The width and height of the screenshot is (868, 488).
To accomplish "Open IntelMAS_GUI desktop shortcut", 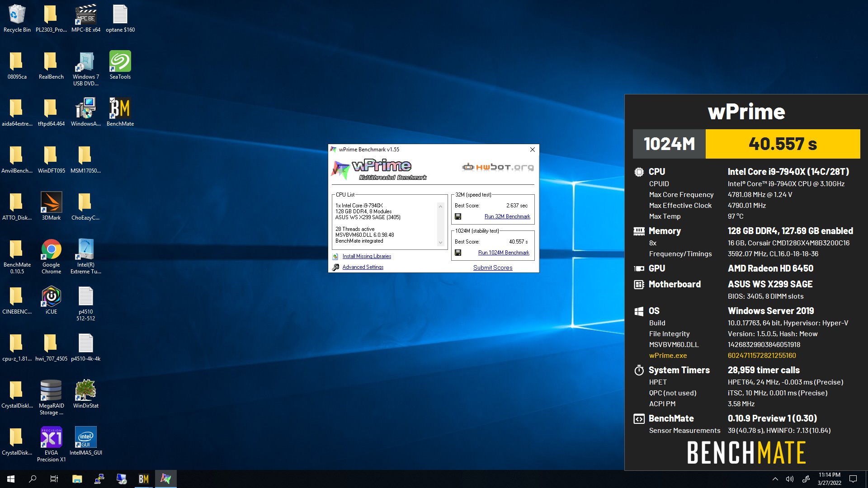I will (86, 441).
